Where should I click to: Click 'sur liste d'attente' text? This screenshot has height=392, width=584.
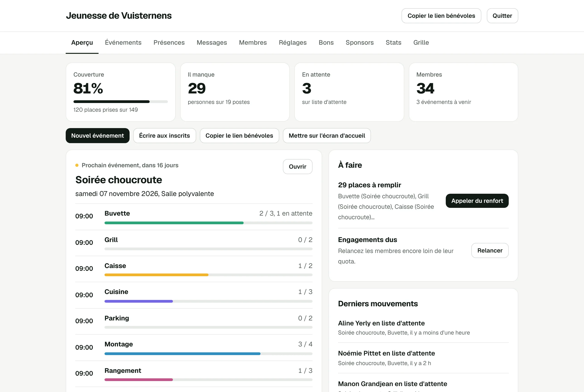pyautogui.click(x=324, y=102)
